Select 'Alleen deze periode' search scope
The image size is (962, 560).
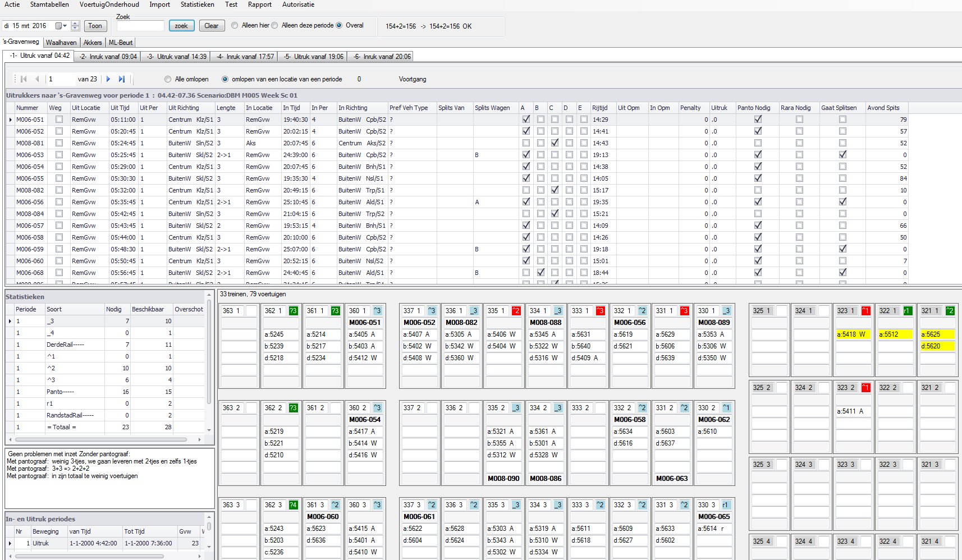(x=274, y=25)
